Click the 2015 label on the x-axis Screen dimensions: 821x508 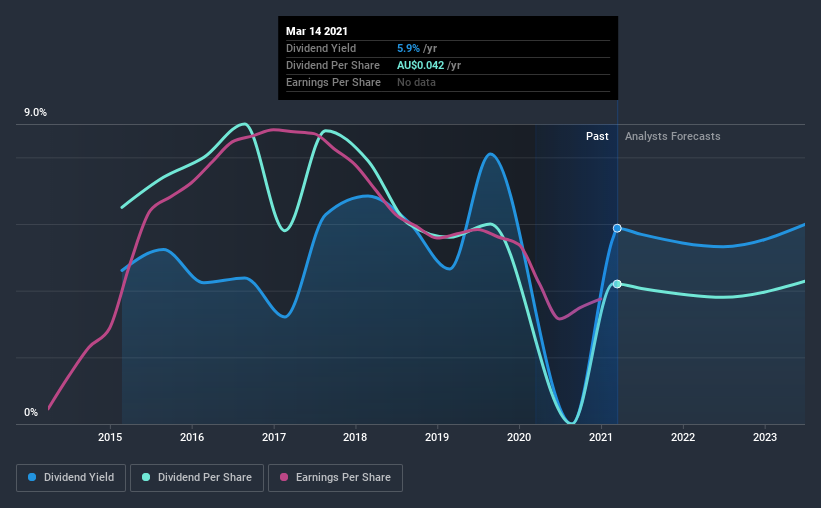click(110, 437)
